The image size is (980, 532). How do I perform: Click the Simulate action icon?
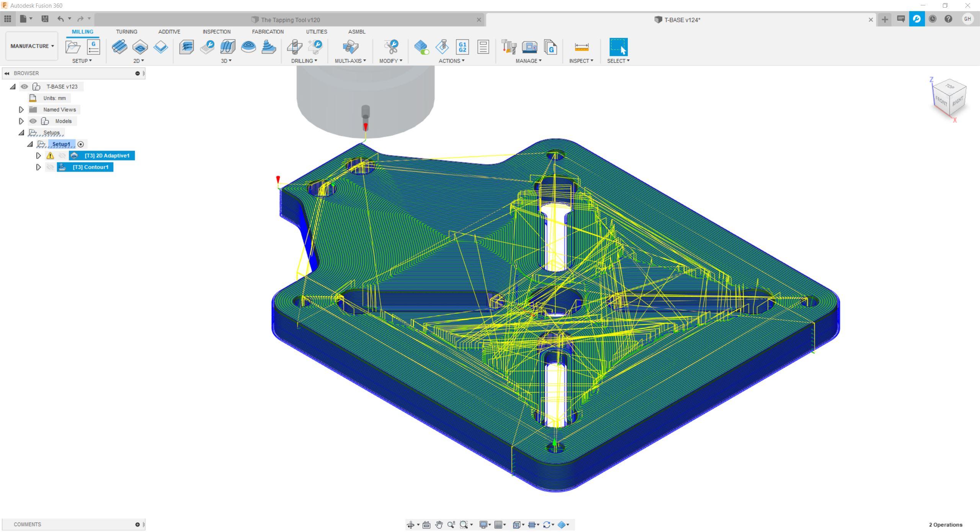tap(442, 47)
